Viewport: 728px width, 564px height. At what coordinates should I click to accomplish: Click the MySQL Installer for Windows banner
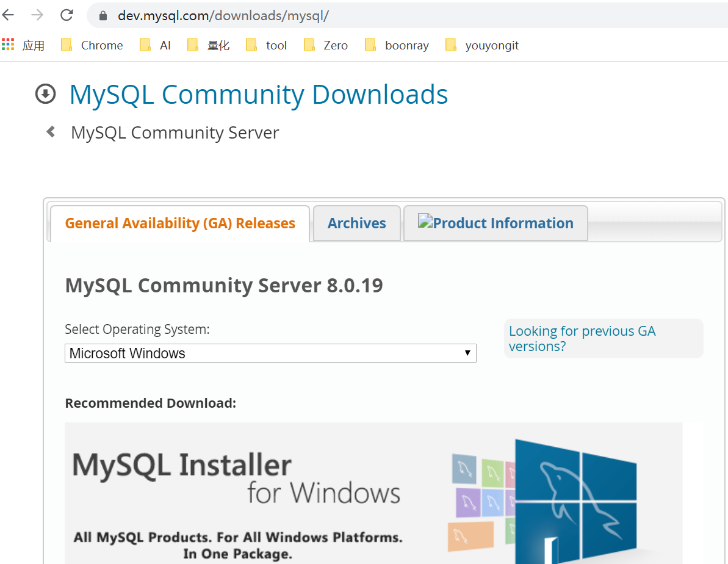pos(373,493)
